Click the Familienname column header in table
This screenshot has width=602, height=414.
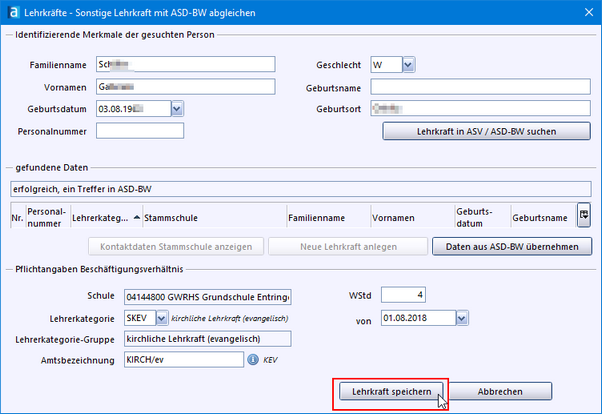(315, 215)
